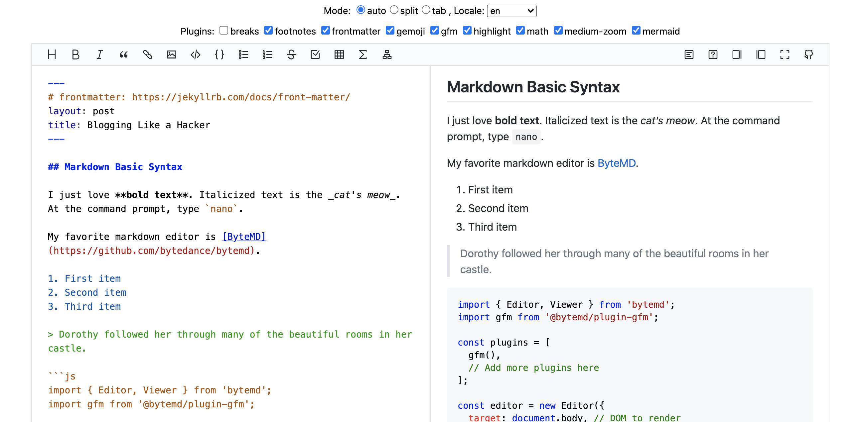Insert an unordered list from the toolbar

point(243,54)
